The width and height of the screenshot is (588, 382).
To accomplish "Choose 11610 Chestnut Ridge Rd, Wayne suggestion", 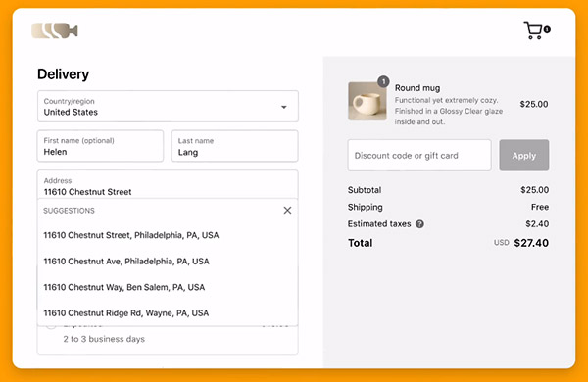I will 168,313.
